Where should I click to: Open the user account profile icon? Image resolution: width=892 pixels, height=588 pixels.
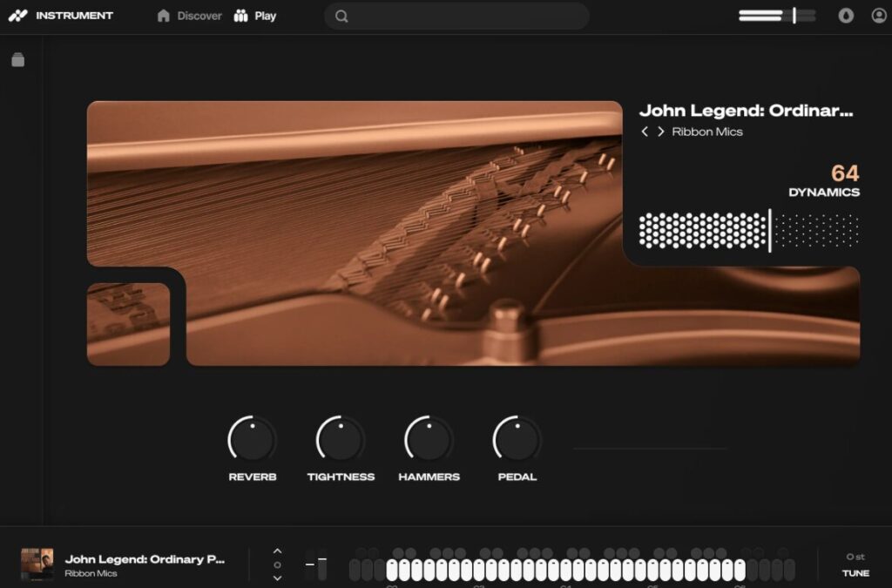tap(878, 16)
